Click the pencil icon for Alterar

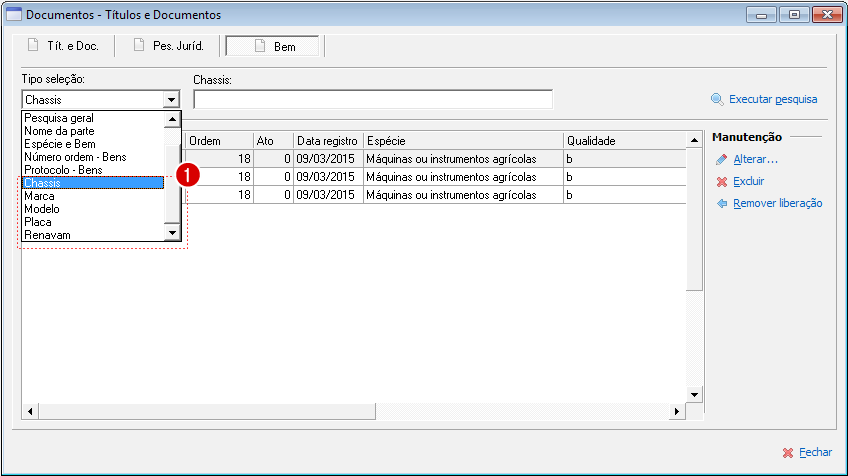pos(722,159)
